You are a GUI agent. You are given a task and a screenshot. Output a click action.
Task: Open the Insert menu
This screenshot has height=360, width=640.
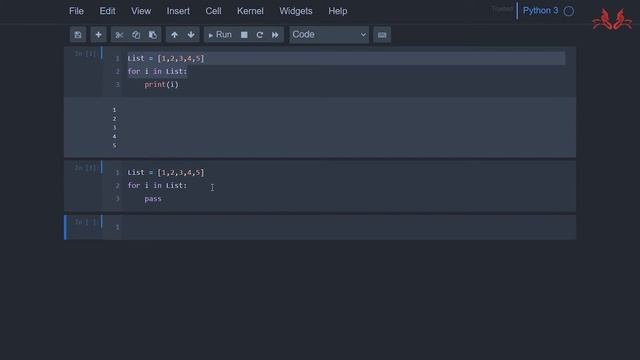(178, 11)
